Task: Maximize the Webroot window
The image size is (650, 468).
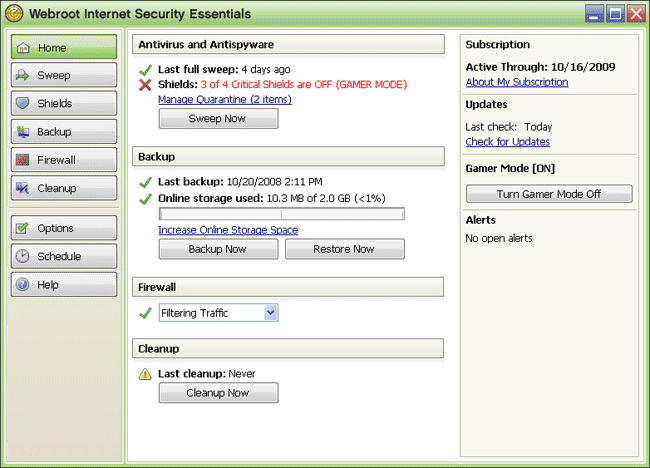Action: click(615, 14)
